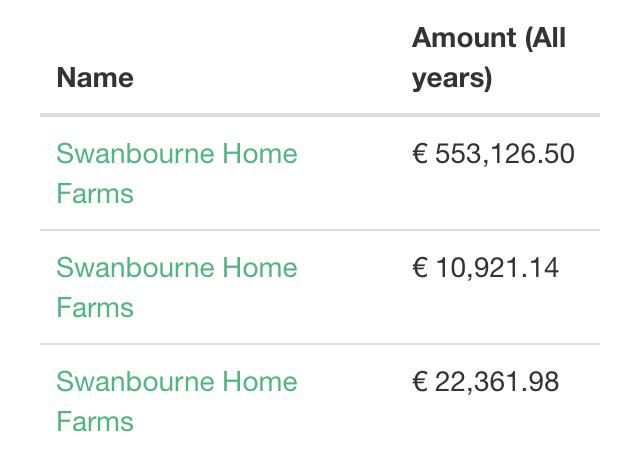Select the € 22,361.98 amount cell

485,382
